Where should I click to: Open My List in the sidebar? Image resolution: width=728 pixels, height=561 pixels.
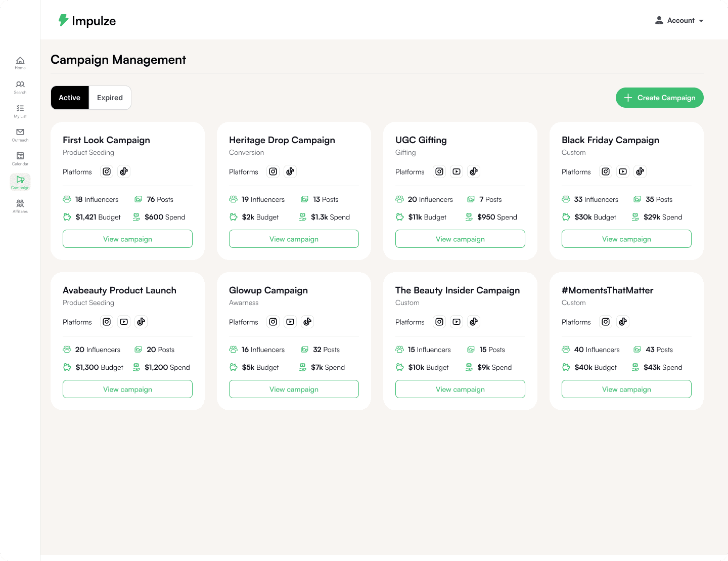pos(20,111)
